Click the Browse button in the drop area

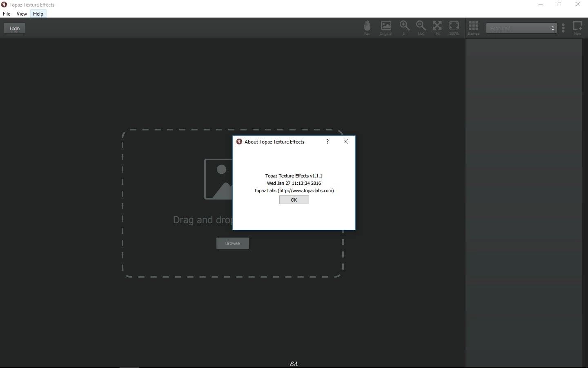tap(233, 243)
